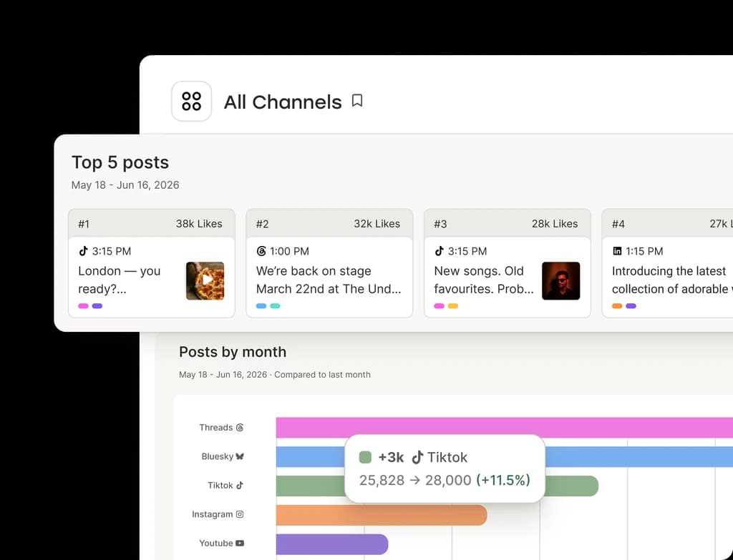The width and height of the screenshot is (733, 560).
Task: Click the Threads icon in post #2
Action: point(261,251)
